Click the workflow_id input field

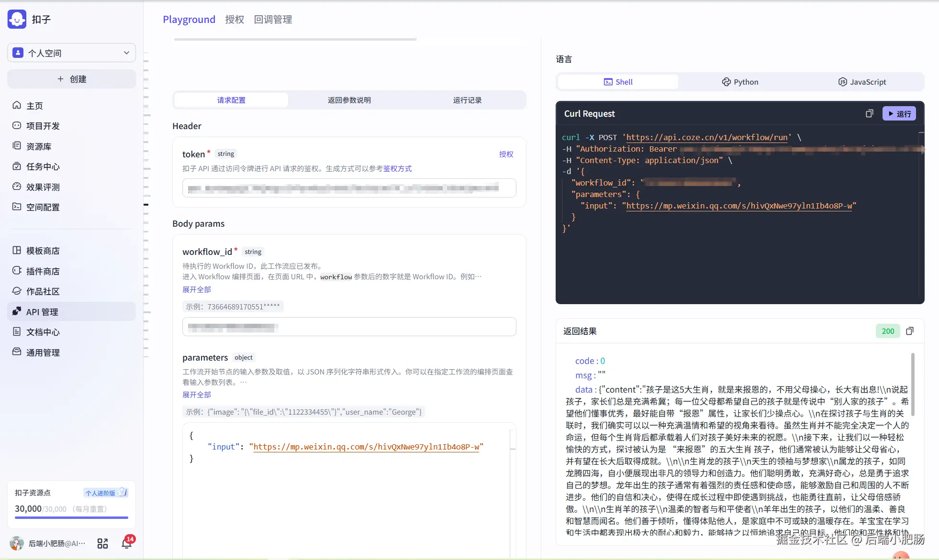point(349,327)
